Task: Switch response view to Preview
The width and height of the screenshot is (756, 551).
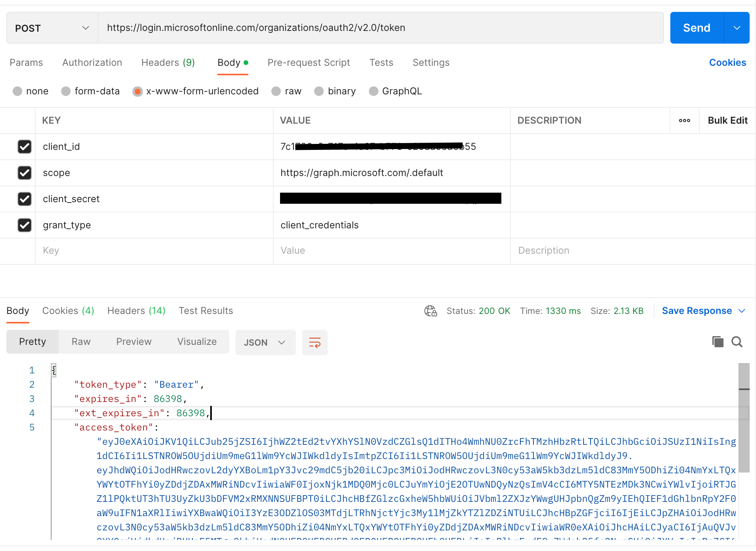Action: tap(134, 341)
